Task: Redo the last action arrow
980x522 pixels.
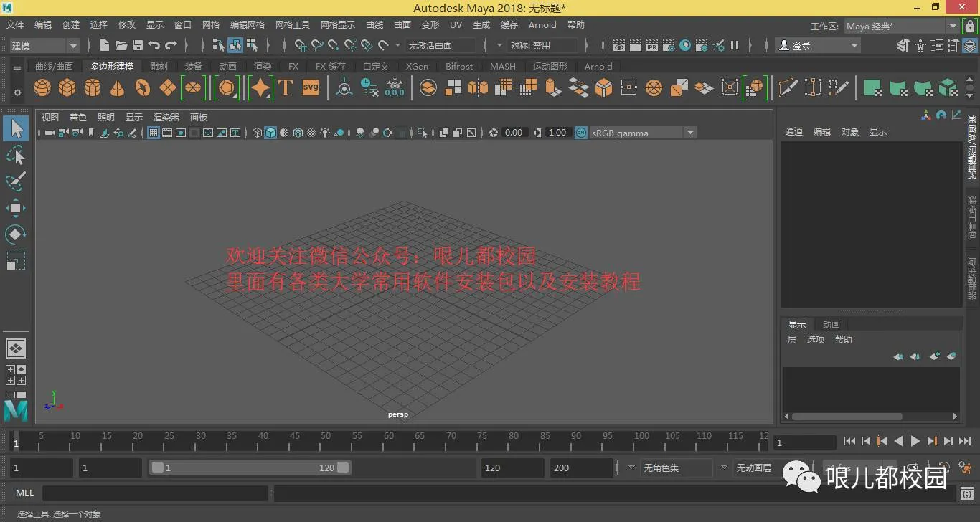Action: tap(171, 45)
